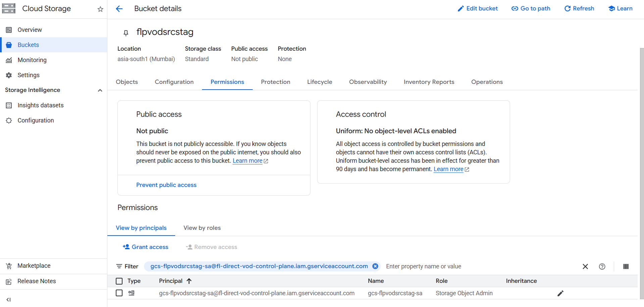This screenshot has width=644, height=307.
Task: Click the Grant access button
Action: point(146,247)
